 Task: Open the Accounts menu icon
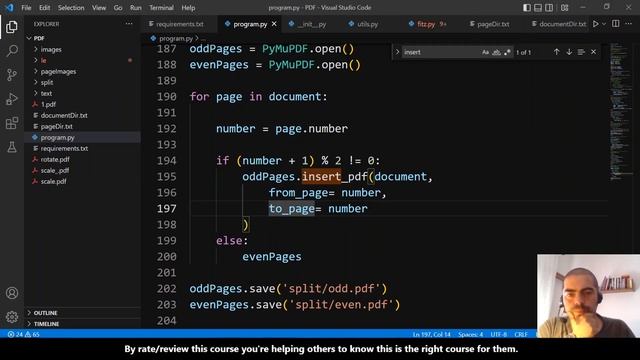12,293
